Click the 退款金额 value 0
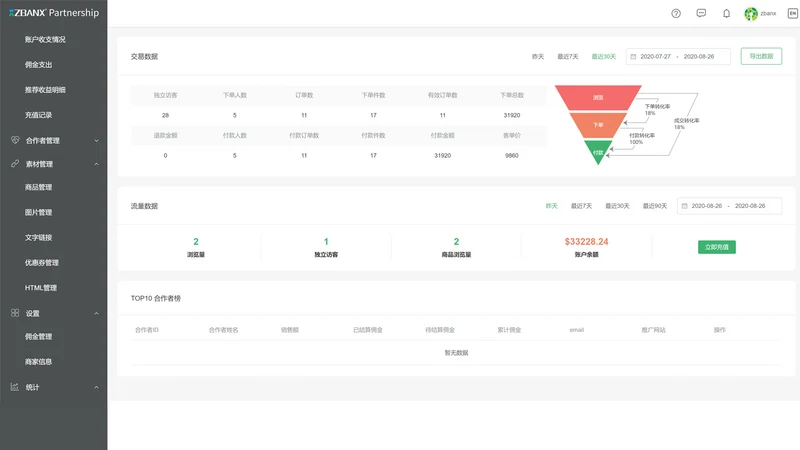The width and height of the screenshot is (800, 450). [x=165, y=156]
